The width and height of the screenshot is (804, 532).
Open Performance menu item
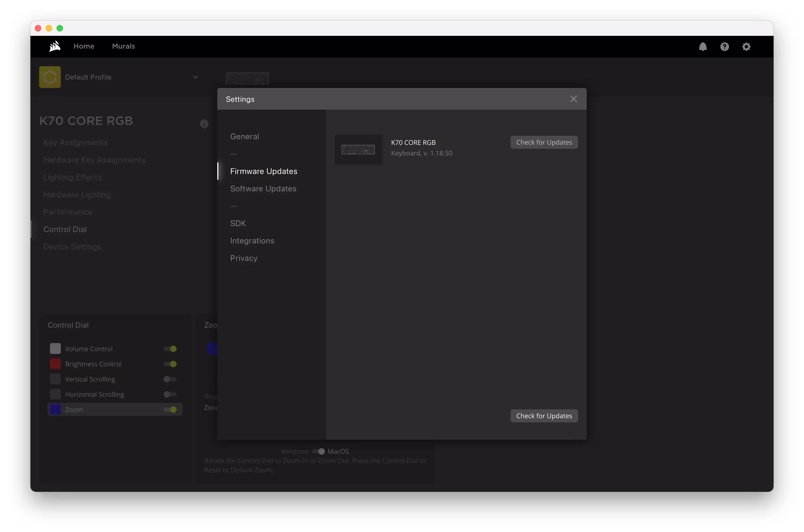(68, 212)
